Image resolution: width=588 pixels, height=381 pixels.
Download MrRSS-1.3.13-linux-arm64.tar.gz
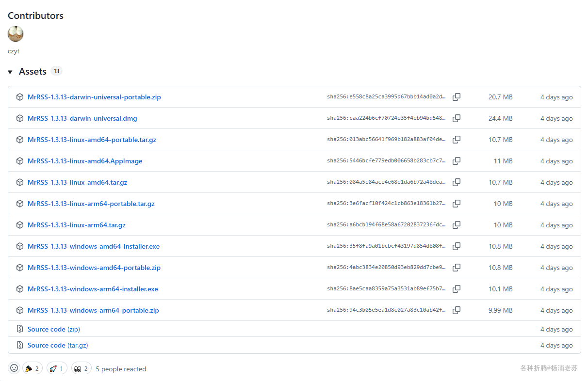[77, 225]
